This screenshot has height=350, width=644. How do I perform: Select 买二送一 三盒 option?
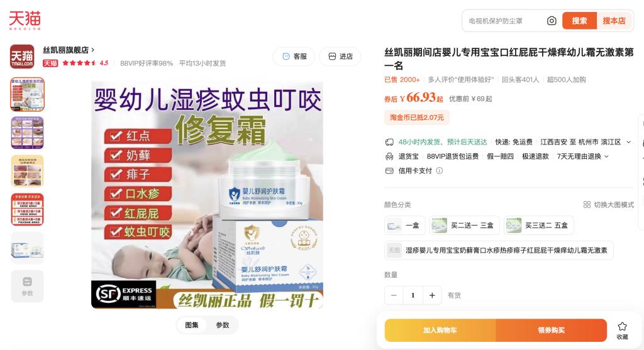[464, 225]
